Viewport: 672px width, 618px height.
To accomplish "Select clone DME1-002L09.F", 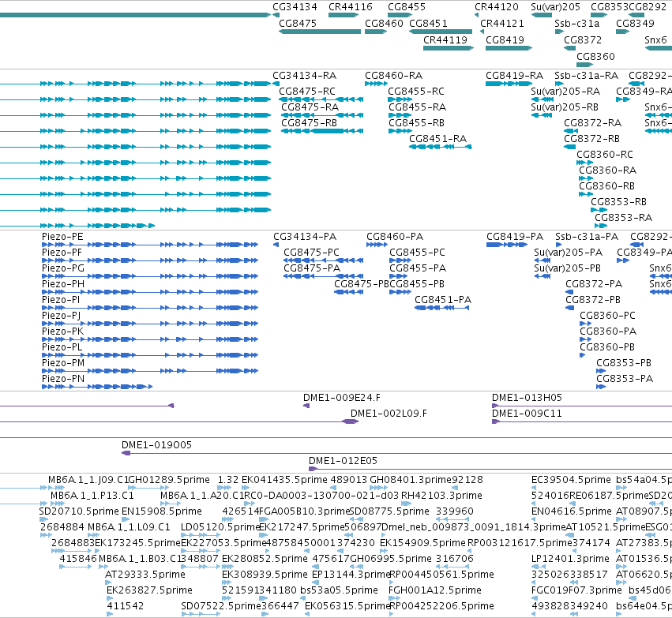I will click(389, 414).
